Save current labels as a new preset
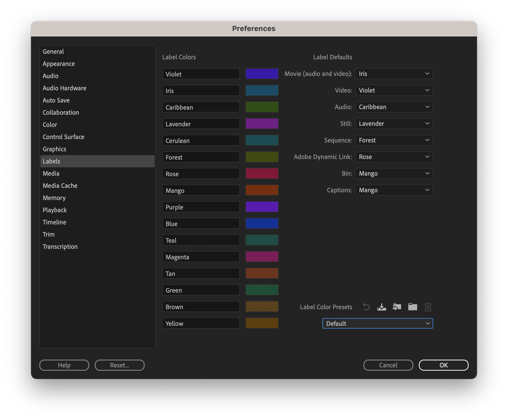 click(x=381, y=307)
